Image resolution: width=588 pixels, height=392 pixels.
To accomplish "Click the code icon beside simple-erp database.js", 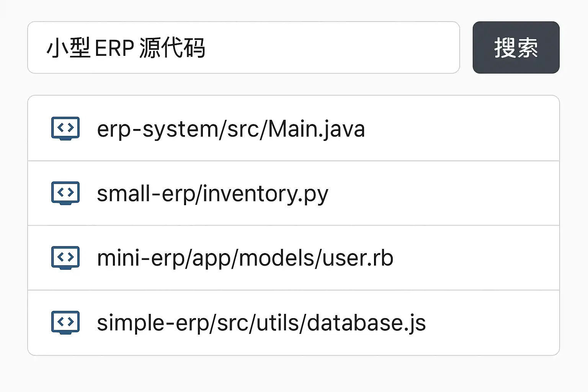I will [x=65, y=322].
